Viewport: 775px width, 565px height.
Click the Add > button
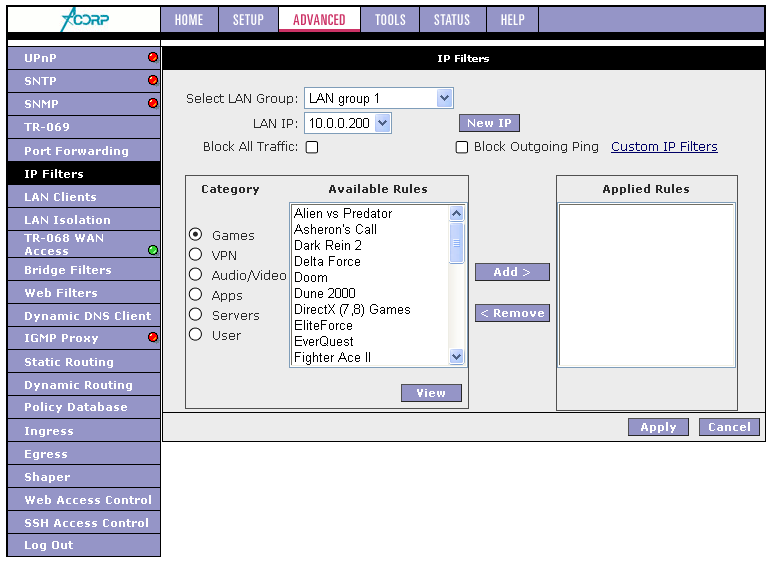click(512, 272)
